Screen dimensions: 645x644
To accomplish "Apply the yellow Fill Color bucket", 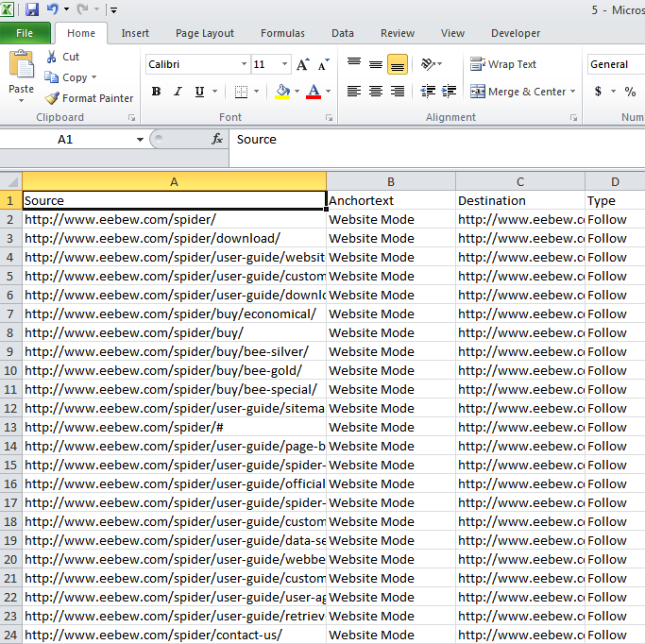I will pyautogui.click(x=282, y=92).
